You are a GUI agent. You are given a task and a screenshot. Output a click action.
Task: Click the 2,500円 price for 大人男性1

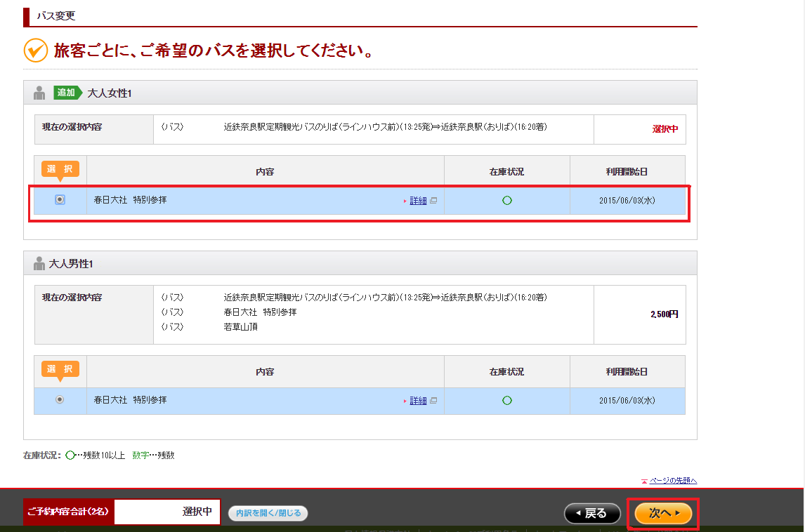(x=665, y=314)
